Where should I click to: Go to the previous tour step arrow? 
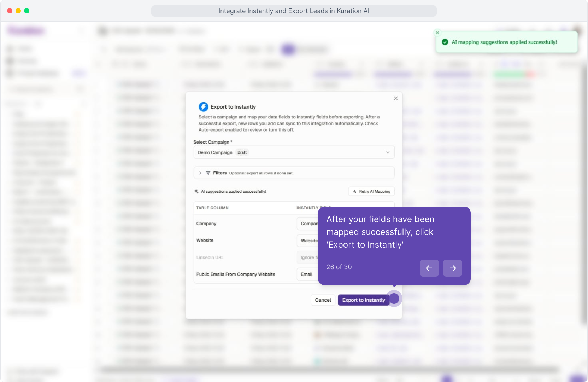pyautogui.click(x=429, y=268)
